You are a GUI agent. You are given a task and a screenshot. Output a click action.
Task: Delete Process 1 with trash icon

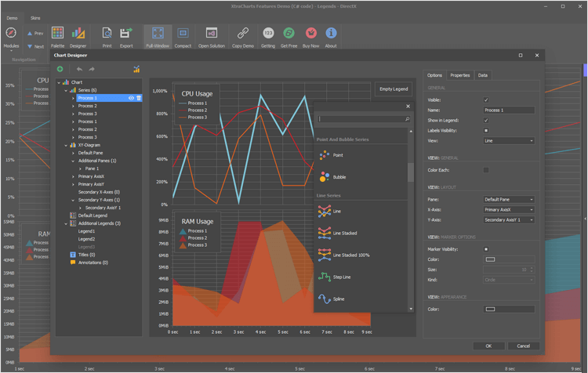(x=139, y=98)
